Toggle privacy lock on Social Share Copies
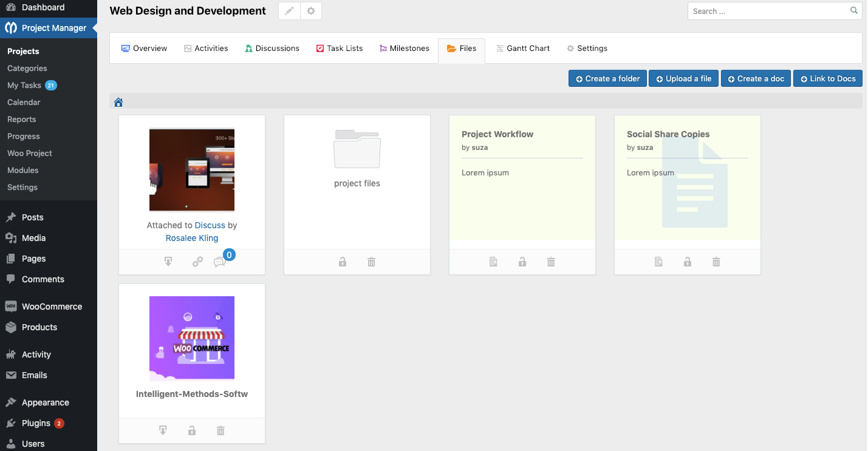Screen dimensions: 868x451 coord(687,261)
